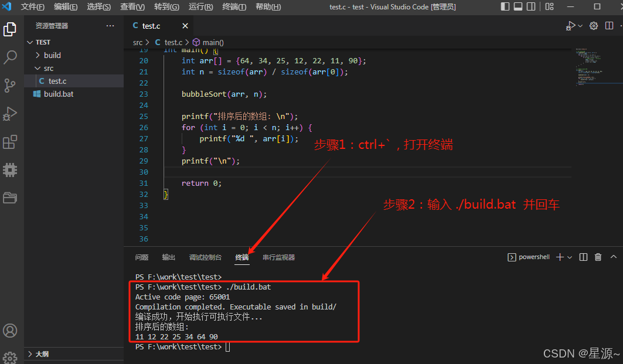The width and height of the screenshot is (623, 364).
Task: Click the editor toolbar gear icon
Action: 594,26
